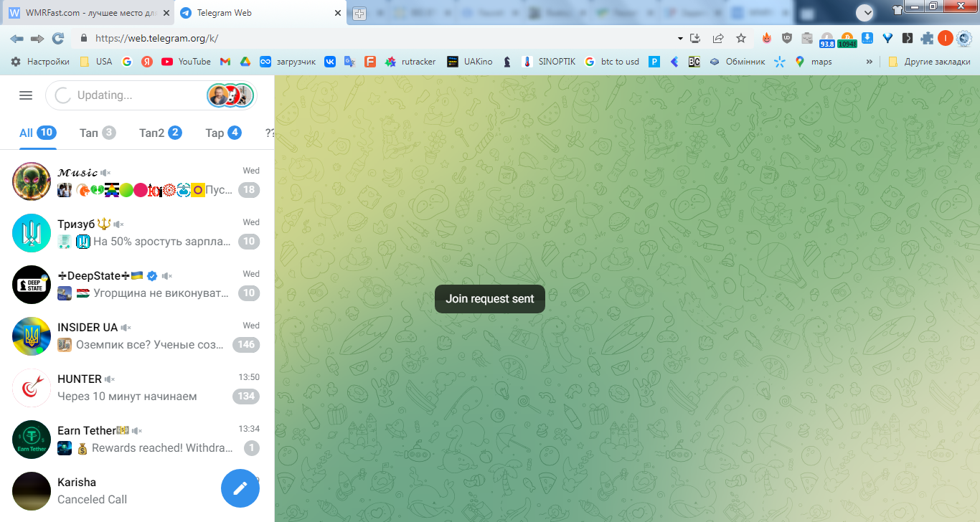Click the 134 unread badge on HUNTER
The image size is (980, 522).
pos(246,397)
